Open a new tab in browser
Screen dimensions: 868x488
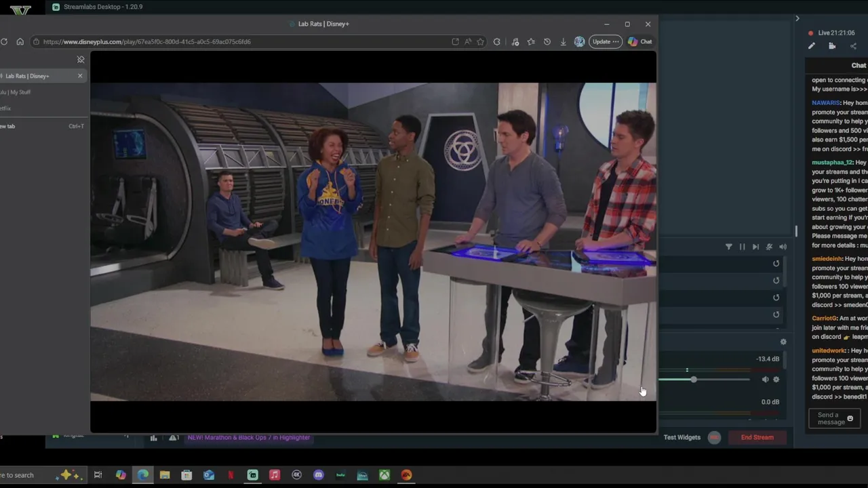tap(42, 126)
